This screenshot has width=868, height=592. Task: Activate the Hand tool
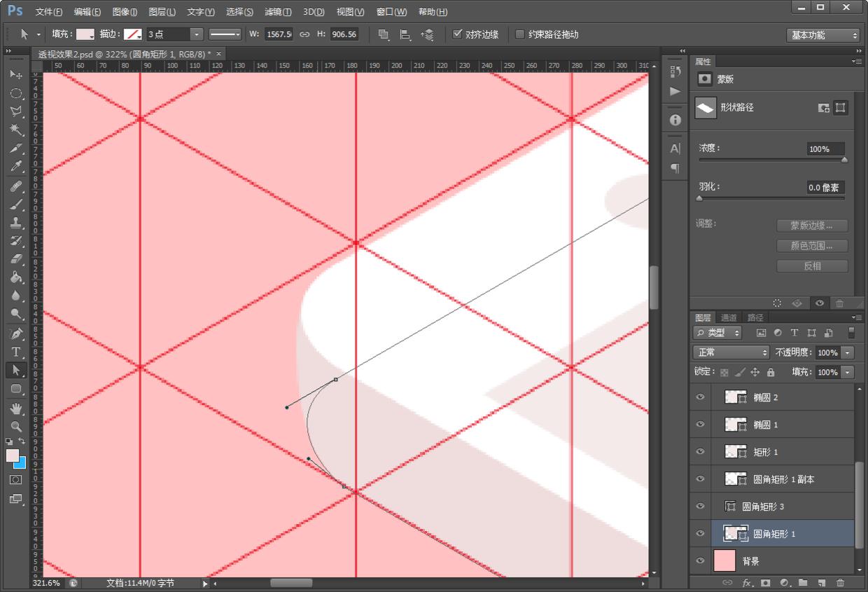(x=16, y=408)
